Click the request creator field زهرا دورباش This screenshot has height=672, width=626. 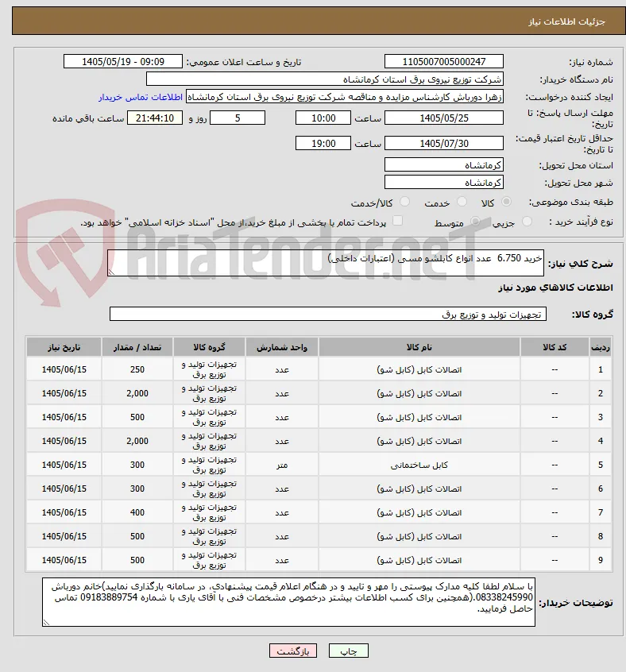tap(345, 97)
